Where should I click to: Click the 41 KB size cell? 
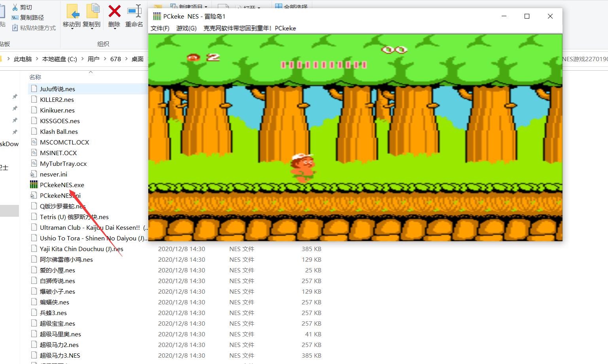pos(313,334)
